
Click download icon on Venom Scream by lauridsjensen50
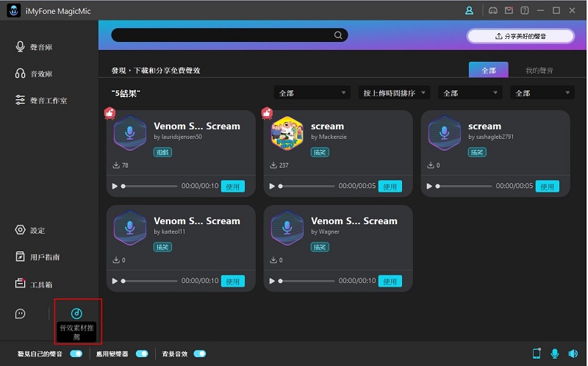[x=116, y=165]
